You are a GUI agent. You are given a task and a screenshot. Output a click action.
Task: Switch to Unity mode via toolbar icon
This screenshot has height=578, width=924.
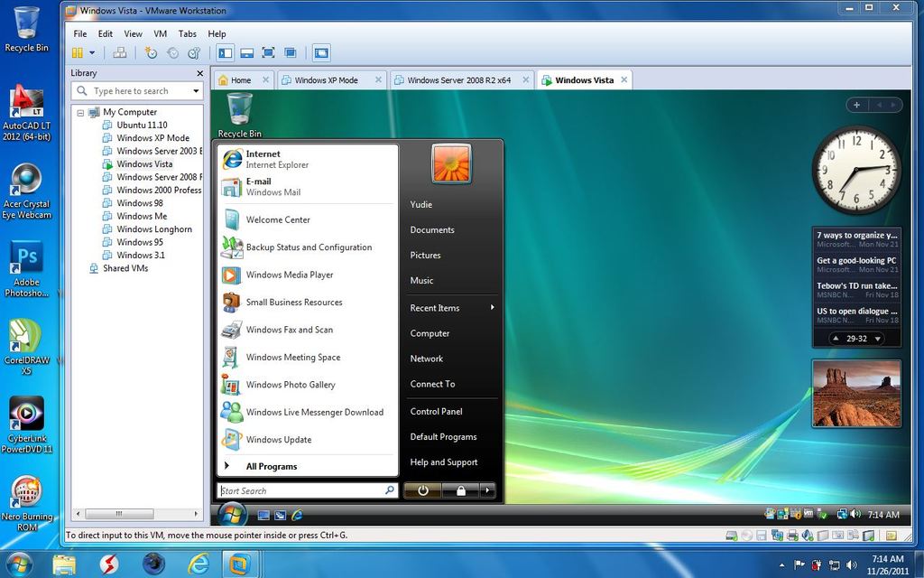pyautogui.click(x=290, y=53)
